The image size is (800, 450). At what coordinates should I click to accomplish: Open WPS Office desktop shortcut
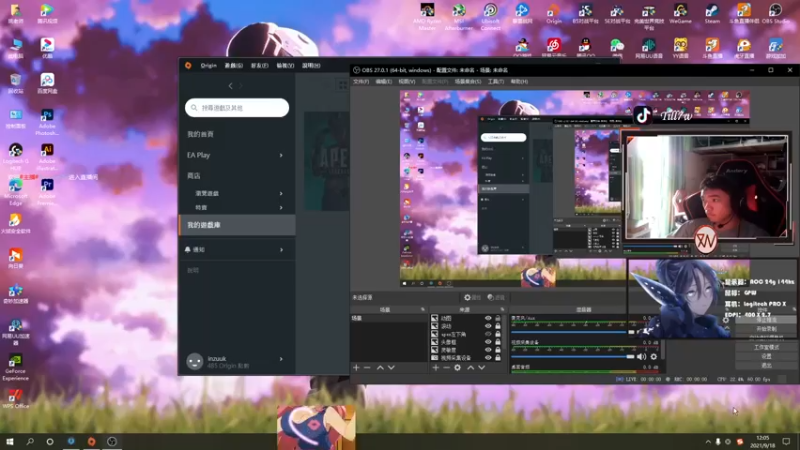pyautogui.click(x=15, y=399)
